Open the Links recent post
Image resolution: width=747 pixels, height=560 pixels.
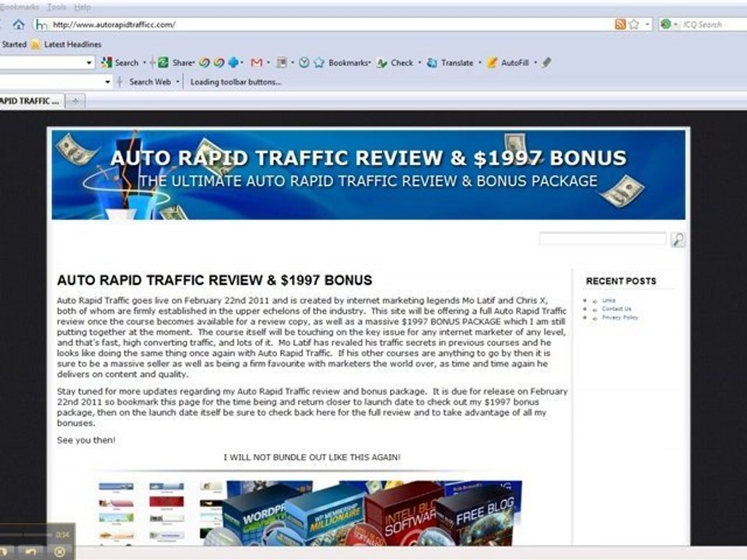tap(608, 300)
